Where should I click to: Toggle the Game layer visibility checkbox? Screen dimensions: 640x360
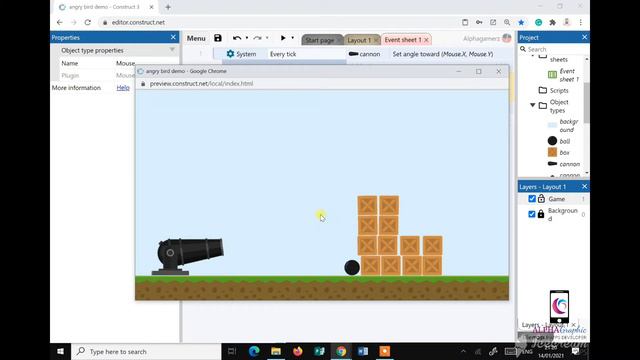click(x=531, y=199)
